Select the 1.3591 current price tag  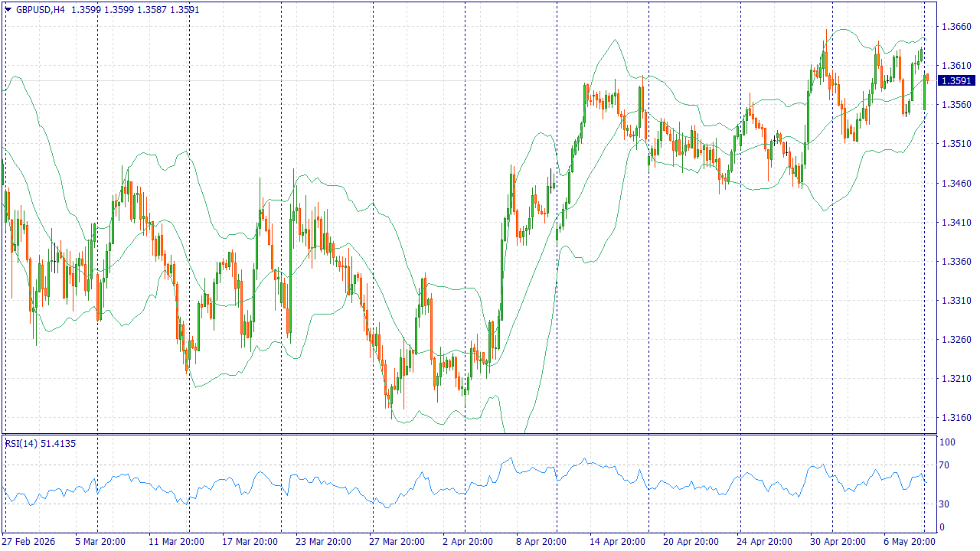[x=957, y=81]
